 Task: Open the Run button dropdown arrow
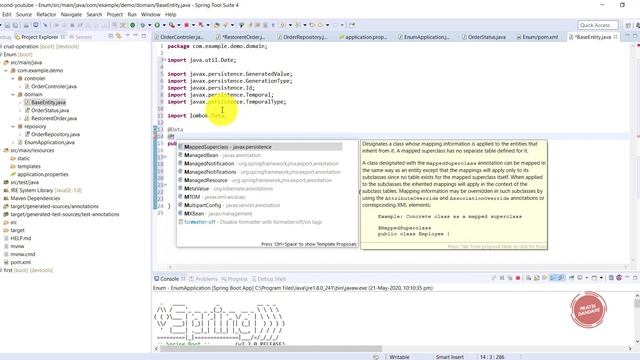[164, 25]
